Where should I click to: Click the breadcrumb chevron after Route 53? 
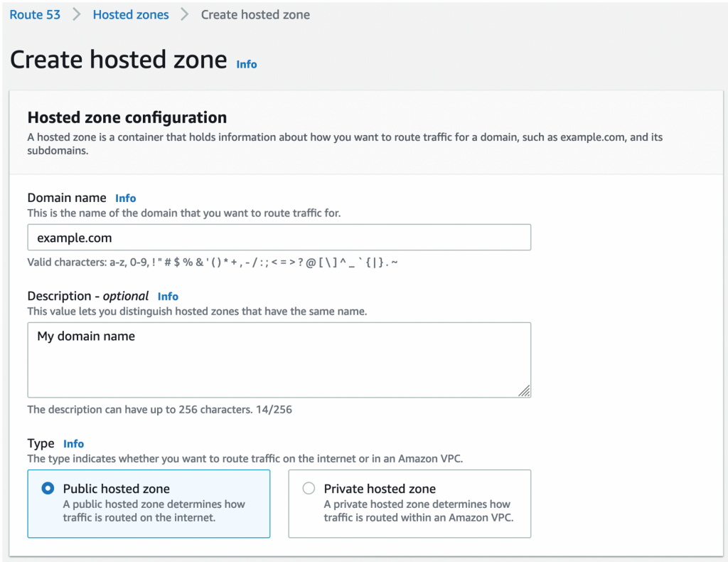tap(75, 14)
